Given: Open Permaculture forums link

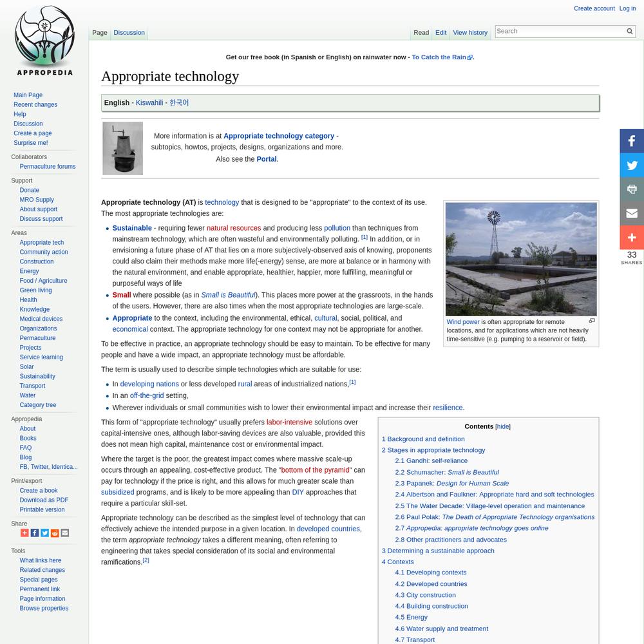Looking at the screenshot, I should tap(48, 166).
